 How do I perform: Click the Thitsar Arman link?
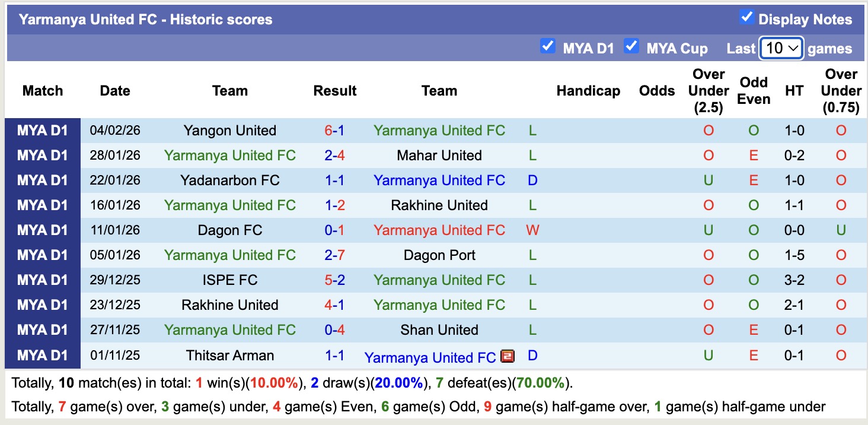click(x=230, y=355)
